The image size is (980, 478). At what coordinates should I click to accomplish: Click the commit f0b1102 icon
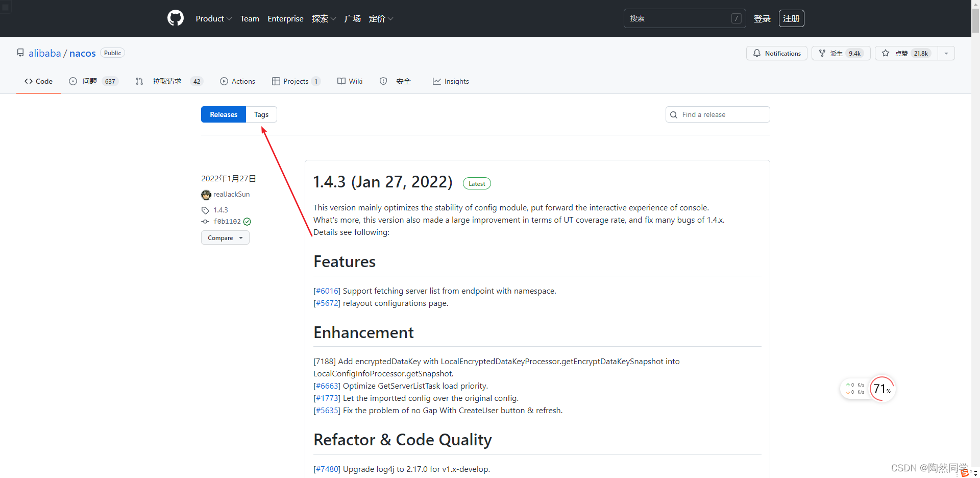205,222
